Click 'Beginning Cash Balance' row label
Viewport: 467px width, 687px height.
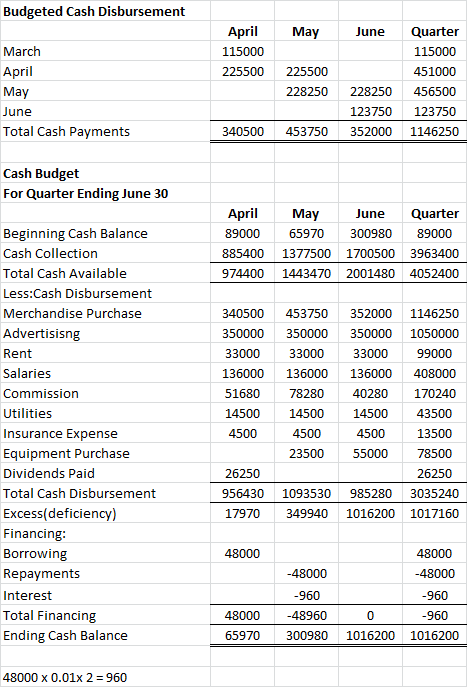coord(105,233)
